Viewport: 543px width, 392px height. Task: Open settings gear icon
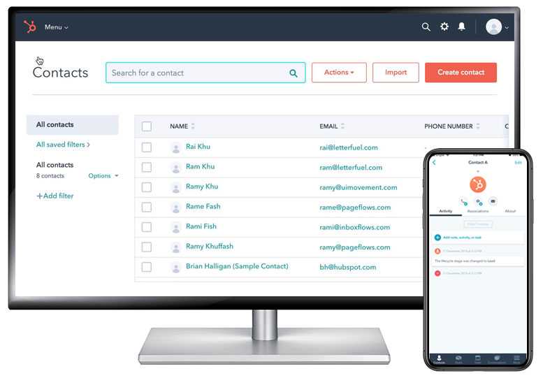[x=444, y=27]
